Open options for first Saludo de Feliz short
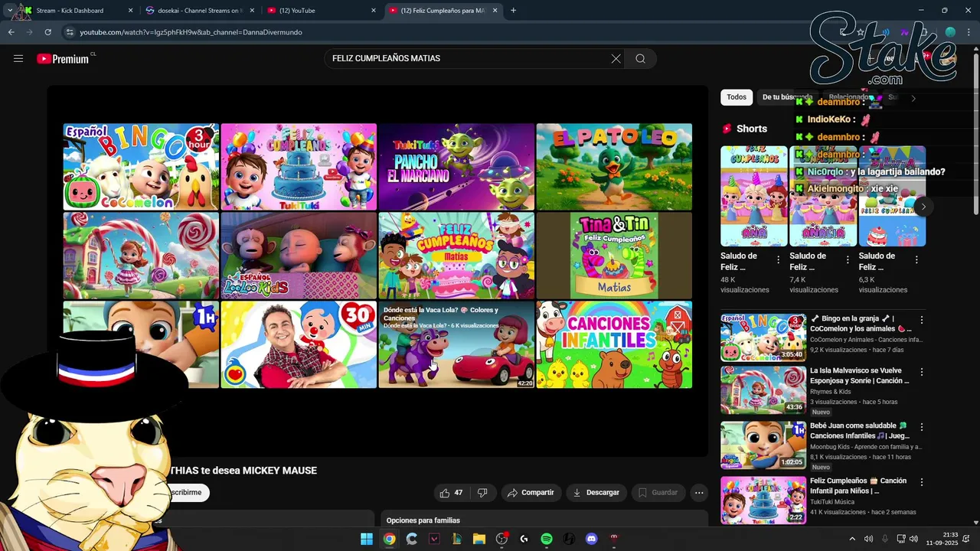 click(x=779, y=260)
